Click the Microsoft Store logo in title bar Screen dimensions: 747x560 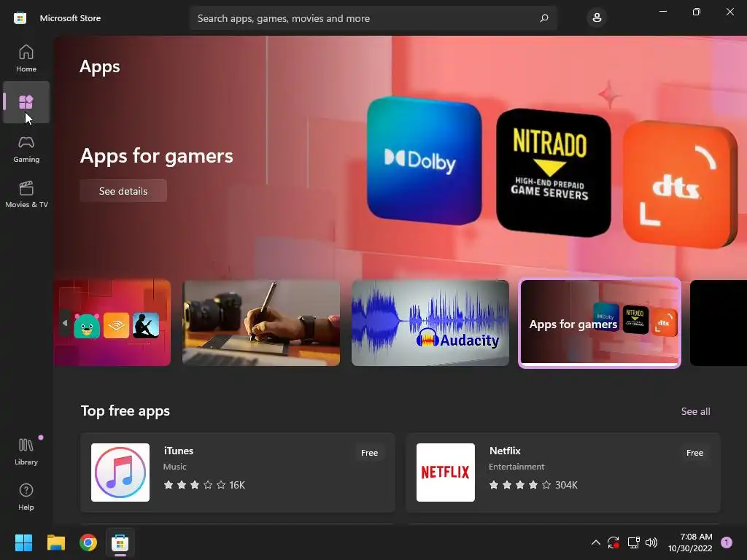click(20, 18)
